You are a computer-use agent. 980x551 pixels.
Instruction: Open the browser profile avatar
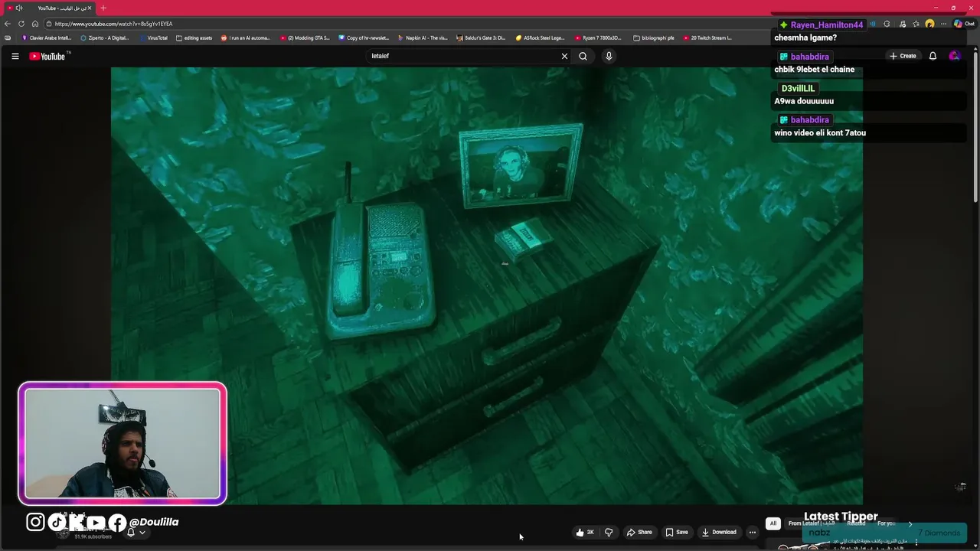(x=929, y=24)
